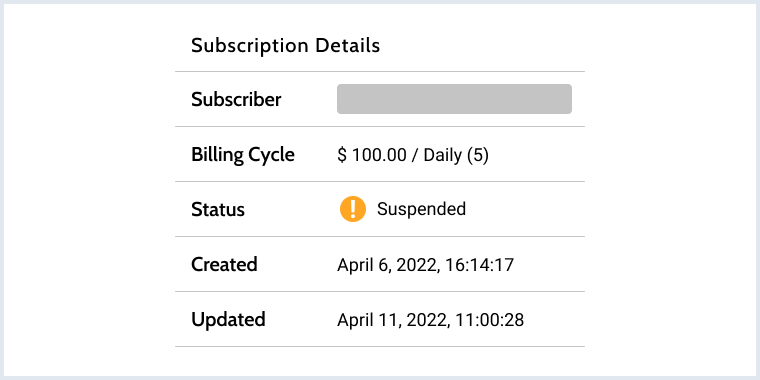Click the Daily (5) cycle text

456,156
